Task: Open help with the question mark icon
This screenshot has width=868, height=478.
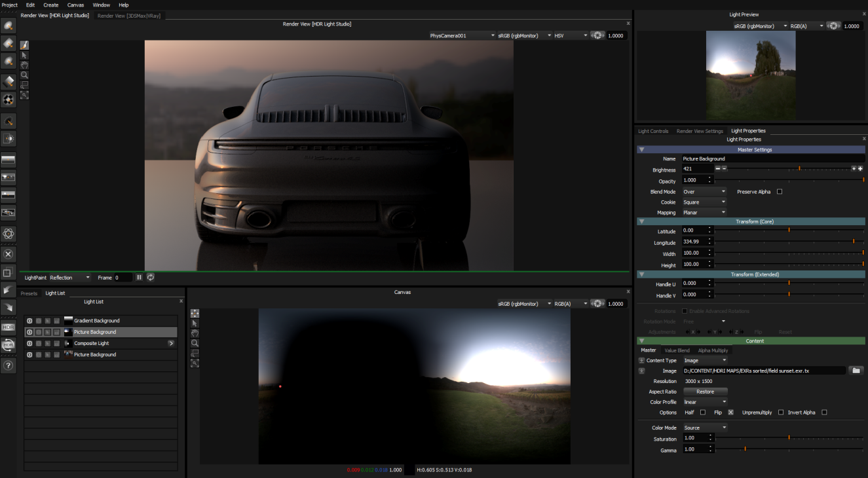Action: pos(9,365)
